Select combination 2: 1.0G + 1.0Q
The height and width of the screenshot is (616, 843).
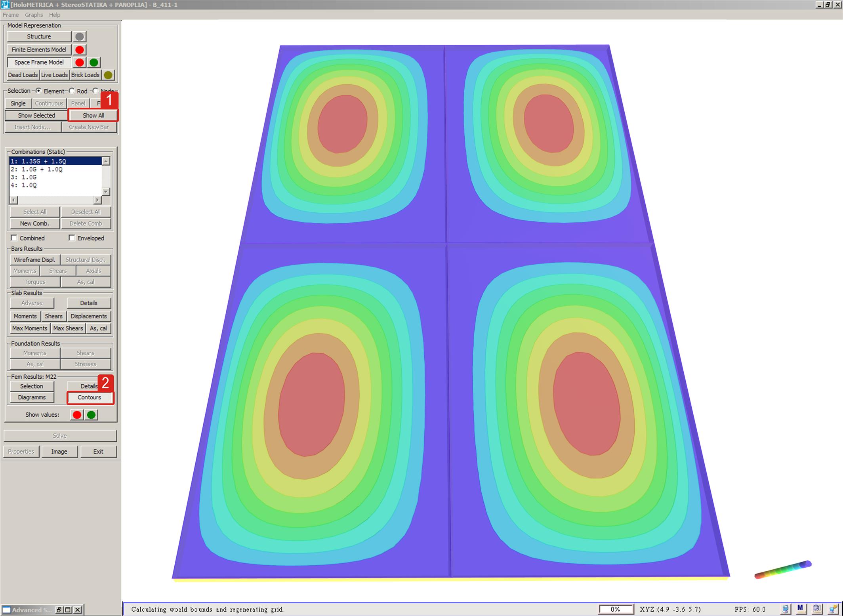pos(36,170)
